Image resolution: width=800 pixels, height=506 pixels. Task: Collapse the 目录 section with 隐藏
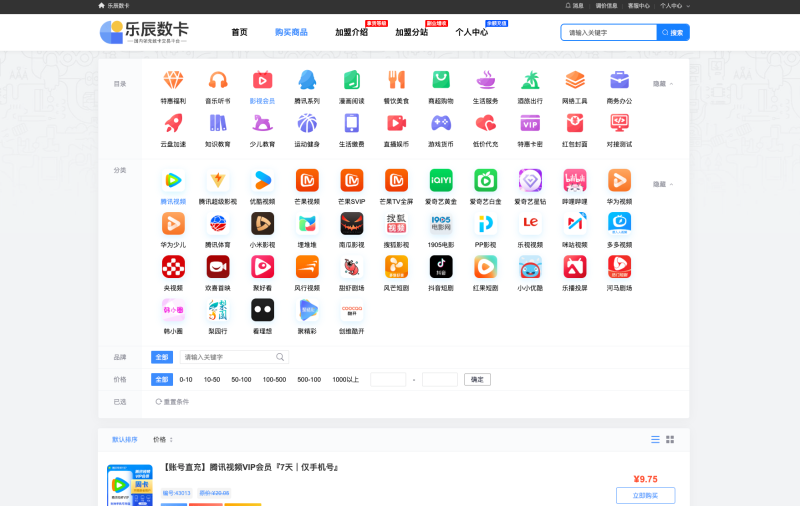tap(663, 84)
